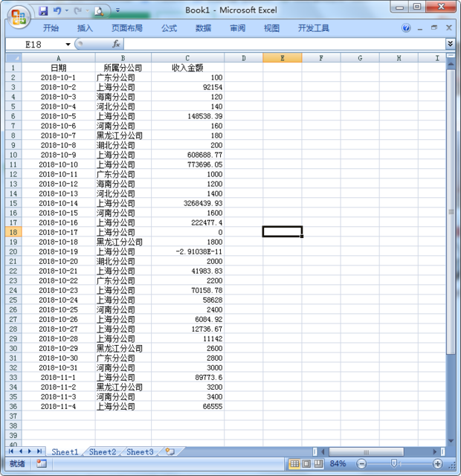The image size is (461, 476).
Task: Select date cell 2018-11-4
Action: 58,407
